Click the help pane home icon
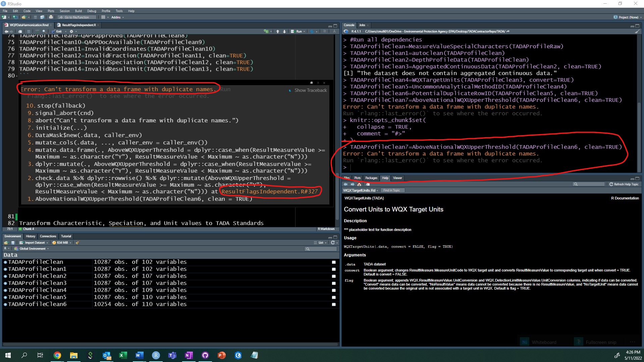644x362 pixels. [359, 184]
